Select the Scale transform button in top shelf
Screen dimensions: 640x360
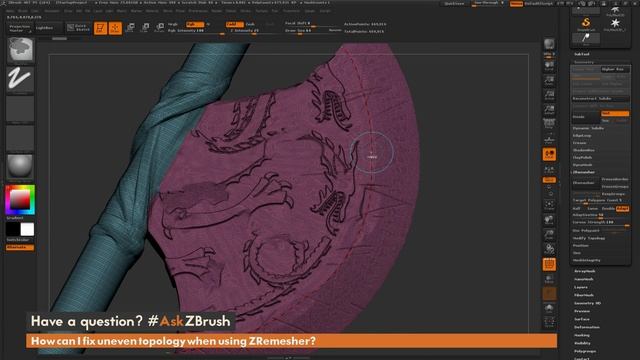(x=145, y=28)
